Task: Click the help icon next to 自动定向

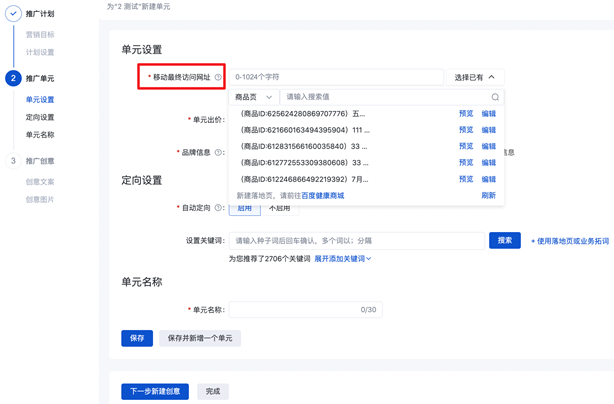Action: (x=218, y=208)
